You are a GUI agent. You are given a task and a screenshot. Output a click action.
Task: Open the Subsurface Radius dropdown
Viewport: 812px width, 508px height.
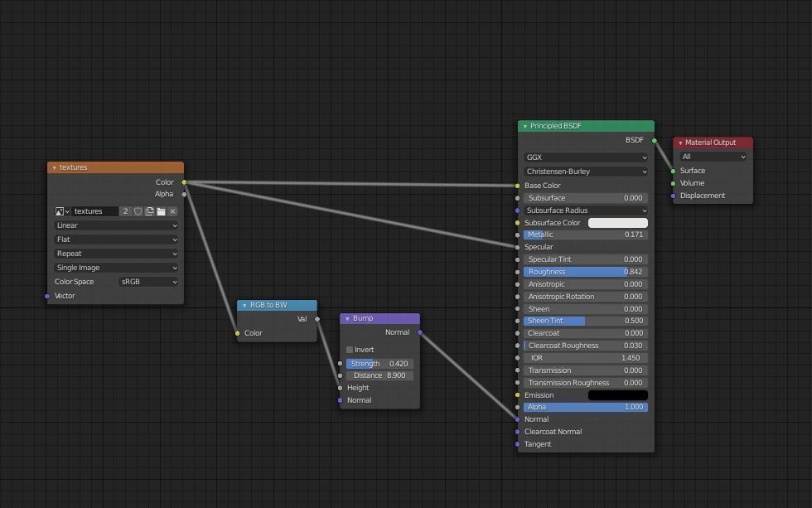586,210
